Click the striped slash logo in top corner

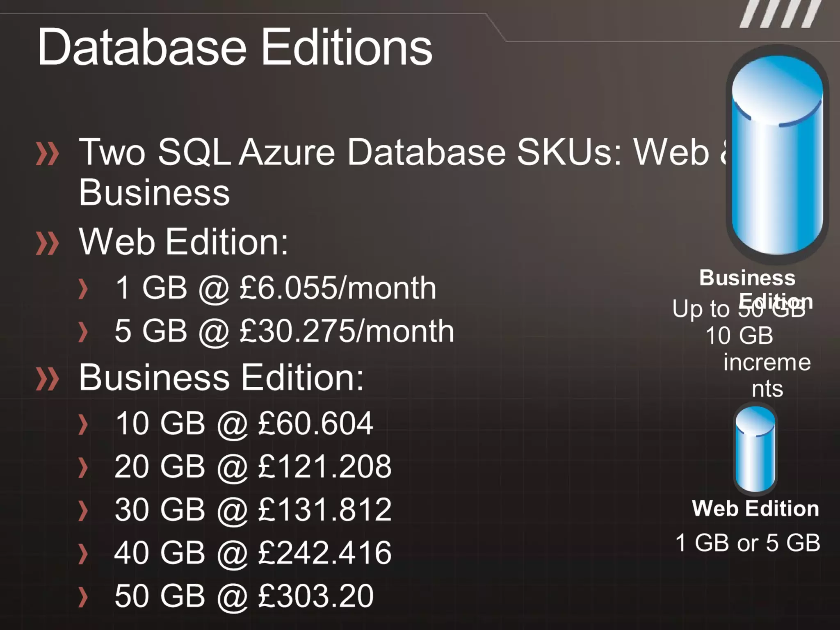pyautogui.click(x=781, y=14)
